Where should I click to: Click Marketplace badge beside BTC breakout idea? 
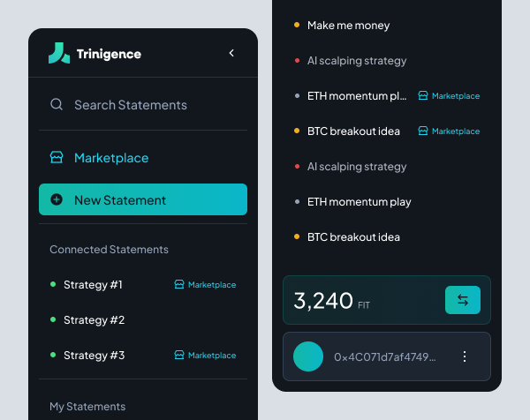[x=449, y=131]
